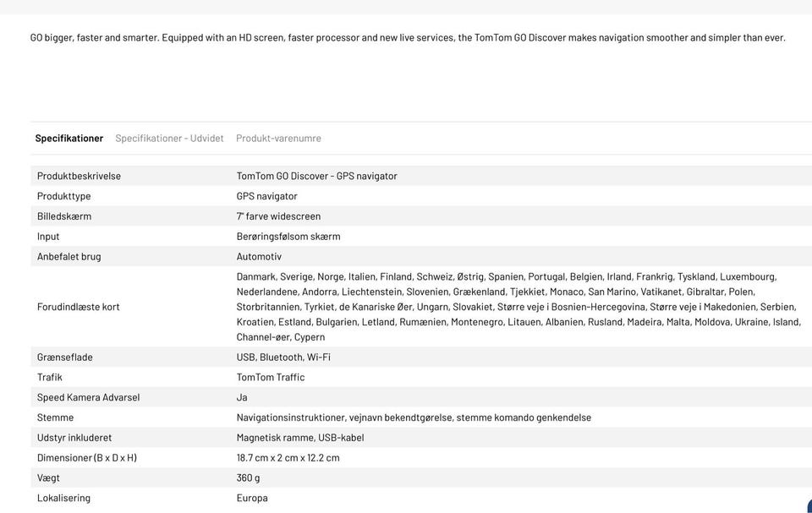Click the 'USB, Bluetooth, Wi-Fi' interface value
Image resolution: width=812 pixels, height=513 pixels.
click(283, 357)
